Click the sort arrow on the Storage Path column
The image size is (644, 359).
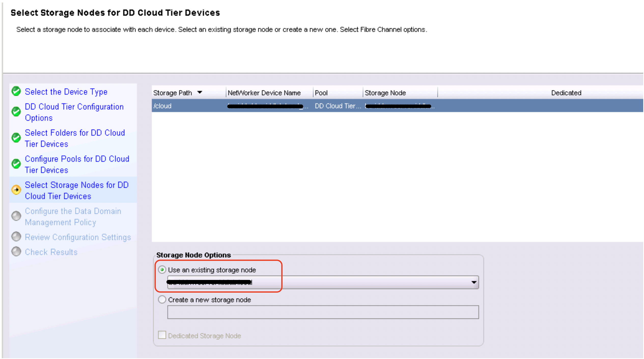coord(200,93)
